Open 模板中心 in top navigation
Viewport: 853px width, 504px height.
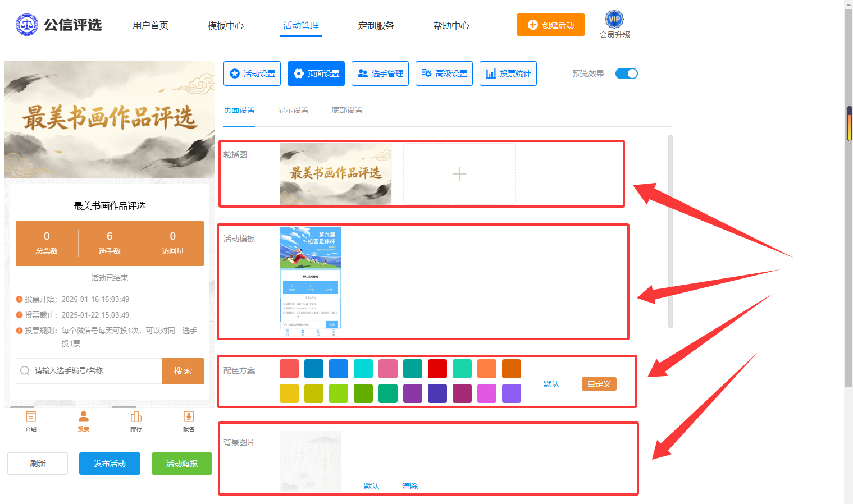(x=226, y=25)
